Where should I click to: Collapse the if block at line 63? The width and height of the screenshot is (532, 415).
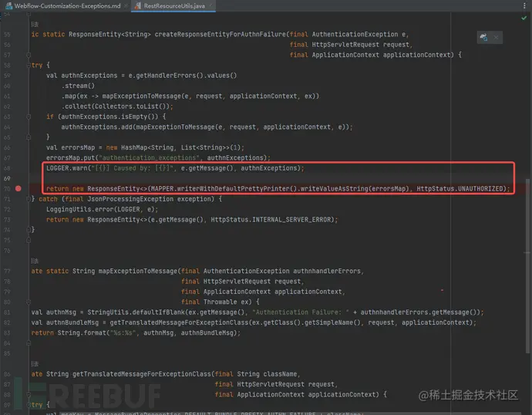29,116
